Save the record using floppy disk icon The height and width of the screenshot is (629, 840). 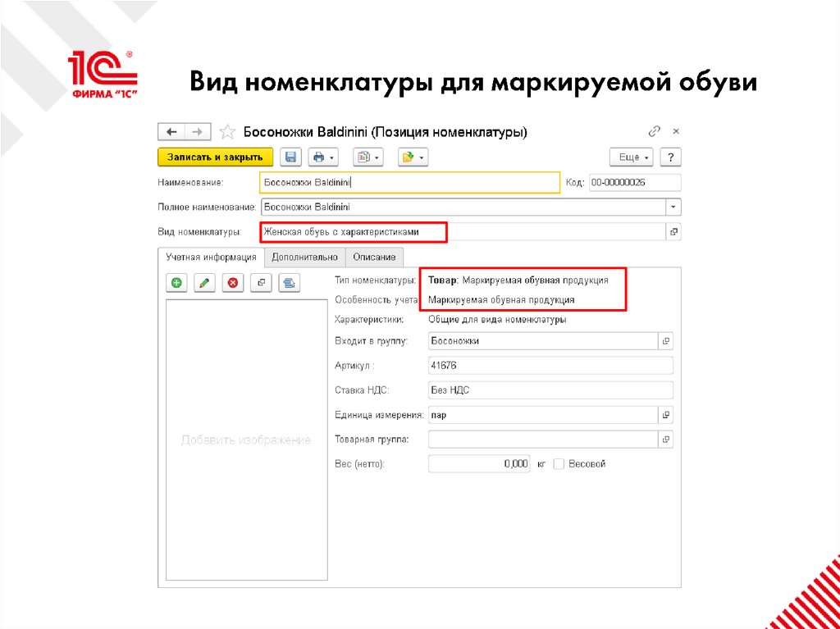click(x=291, y=157)
